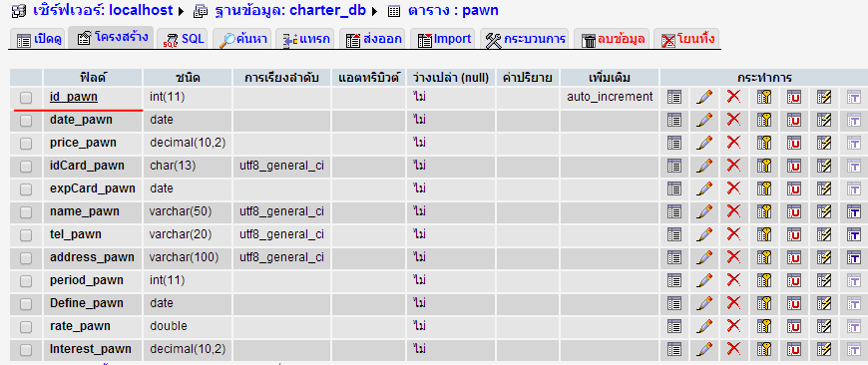Viewport: 868px width, 365px height.
Task: Click the ชนิด type column header
Action: point(188,78)
